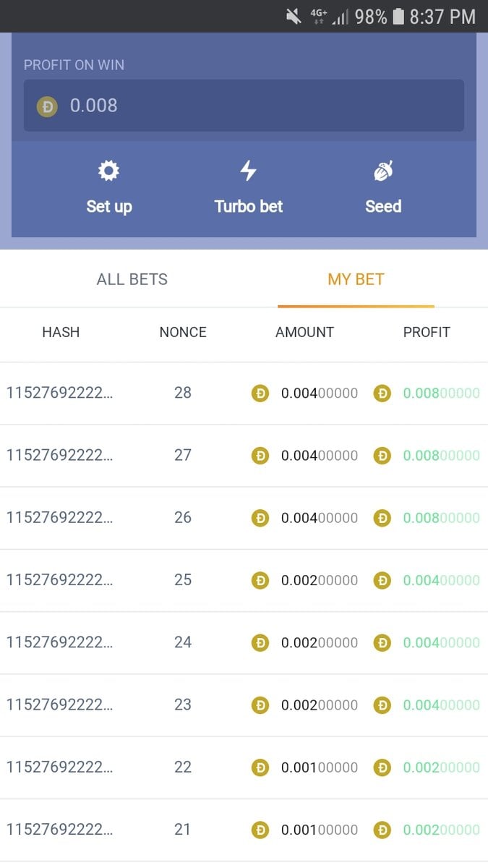Click the PROFIT column header
Viewport: 488px width, 868px height.
click(427, 332)
